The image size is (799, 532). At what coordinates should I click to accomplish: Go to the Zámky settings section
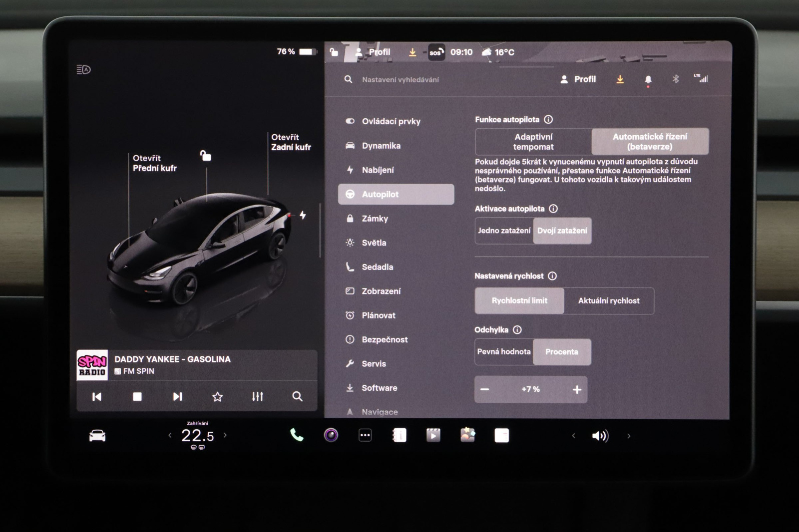375,219
